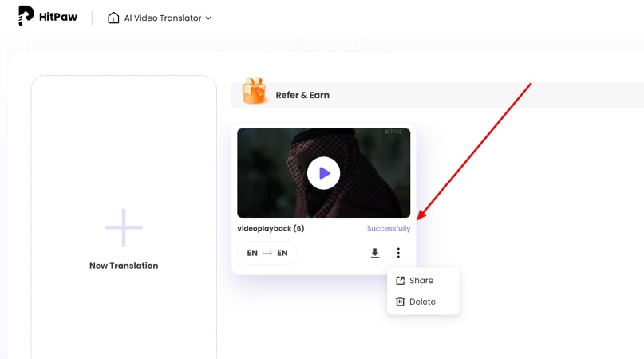Play the videoplayback (6) video

[324, 173]
